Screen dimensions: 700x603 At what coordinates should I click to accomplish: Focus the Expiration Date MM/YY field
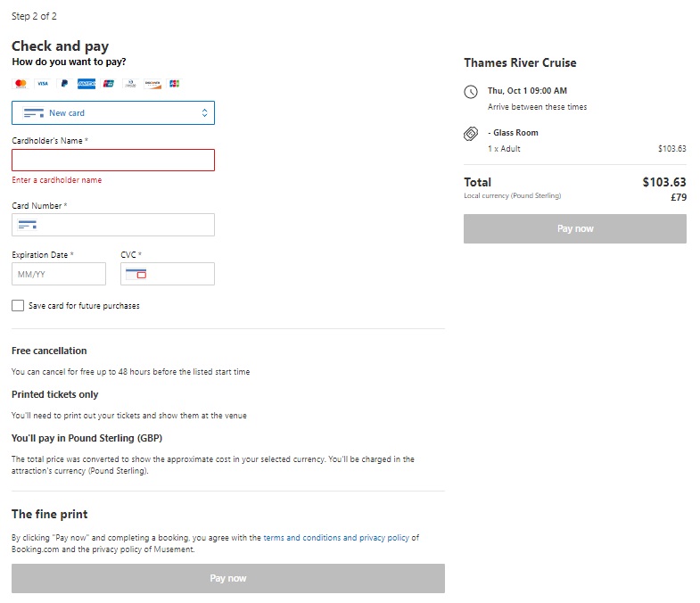pyautogui.click(x=59, y=274)
